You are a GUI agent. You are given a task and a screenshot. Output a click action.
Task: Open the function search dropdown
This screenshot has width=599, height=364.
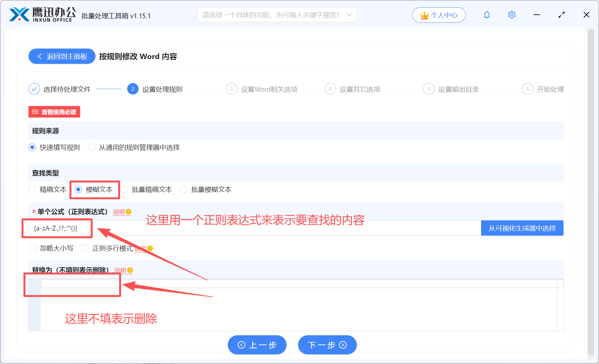coord(277,15)
